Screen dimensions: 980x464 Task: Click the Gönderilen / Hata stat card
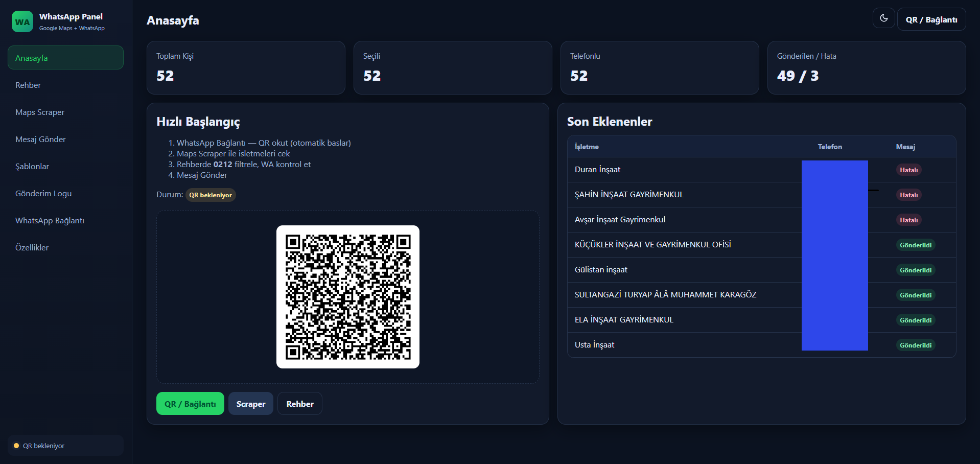[867, 67]
